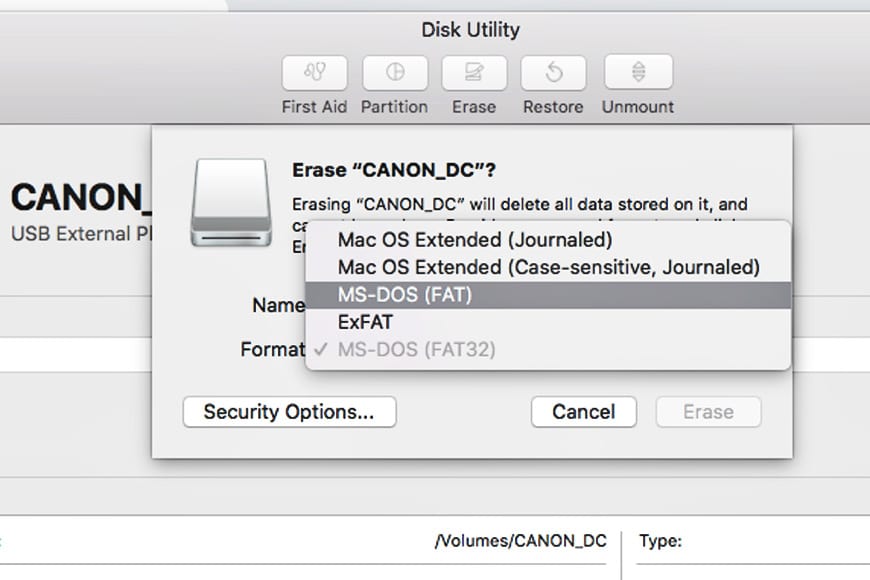Click the Restore arrow icon

pyautogui.click(x=553, y=73)
